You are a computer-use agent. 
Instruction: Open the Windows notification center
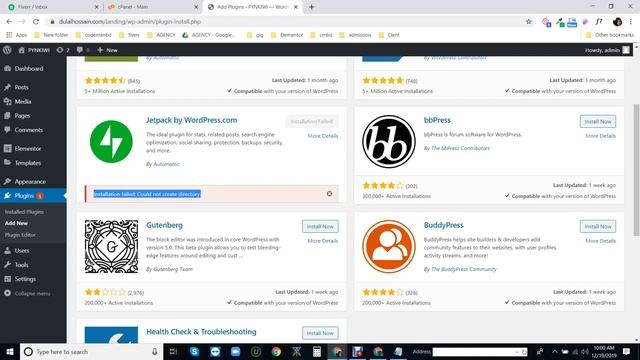tap(626, 351)
